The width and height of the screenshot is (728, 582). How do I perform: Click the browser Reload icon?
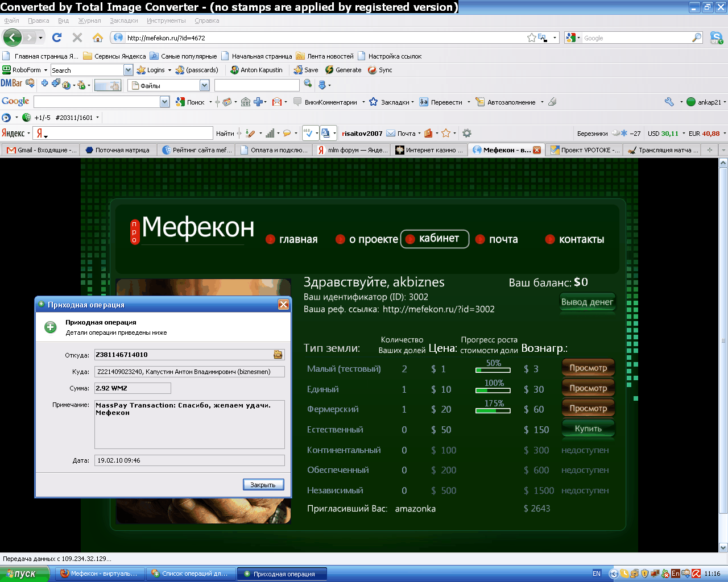point(57,38)
